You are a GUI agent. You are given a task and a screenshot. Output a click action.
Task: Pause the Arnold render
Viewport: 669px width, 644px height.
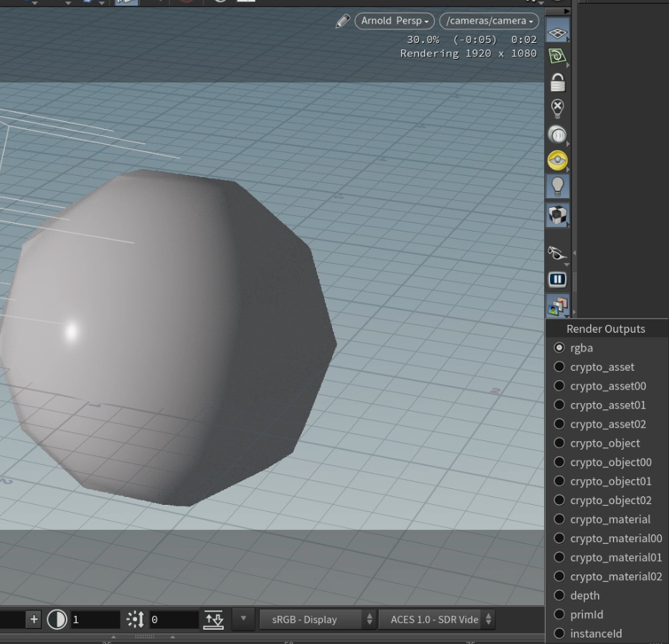pos(557,278)
